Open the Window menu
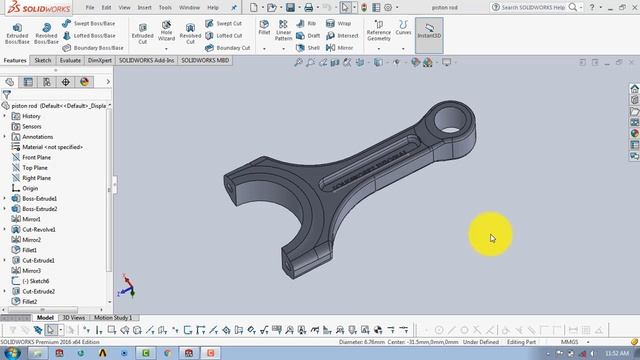The width and height of the screenshot is (640, 360). click(189, 7)
